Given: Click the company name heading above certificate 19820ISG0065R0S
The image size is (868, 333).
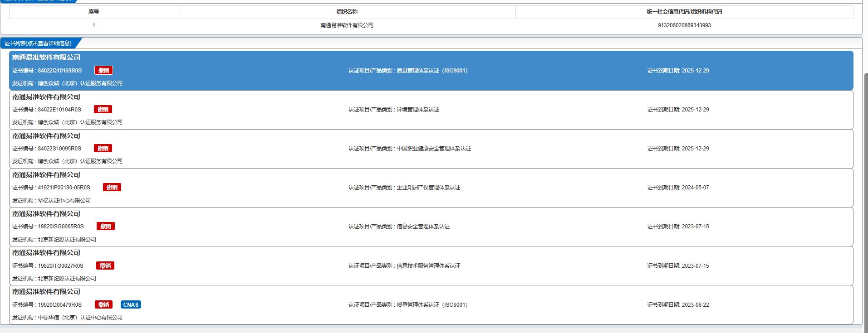Looking at the screenshot, I should pos(46,214).
